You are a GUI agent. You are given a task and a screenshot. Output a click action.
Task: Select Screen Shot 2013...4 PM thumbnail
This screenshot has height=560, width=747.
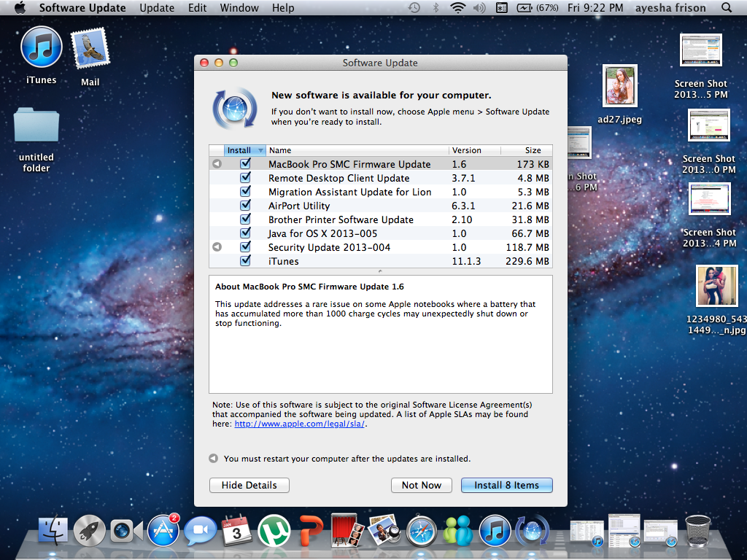tap(709, 199)
